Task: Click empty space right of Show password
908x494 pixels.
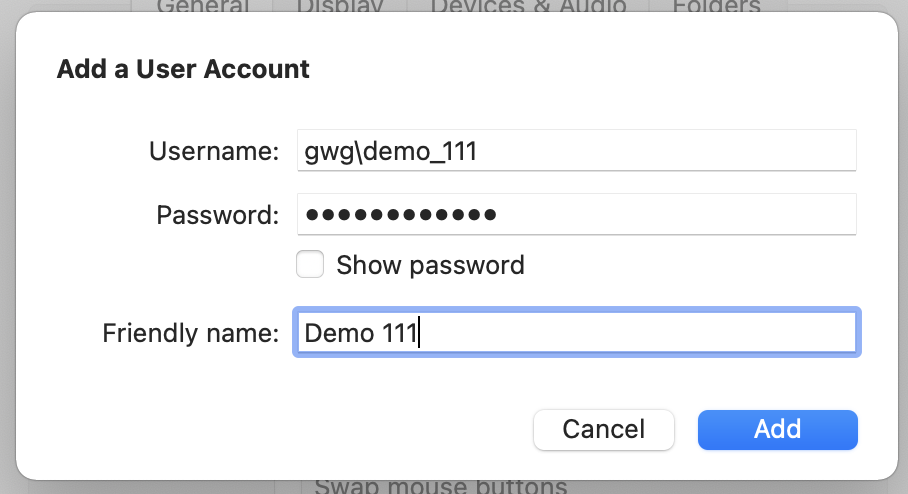Action: click(x=689, y=265)
